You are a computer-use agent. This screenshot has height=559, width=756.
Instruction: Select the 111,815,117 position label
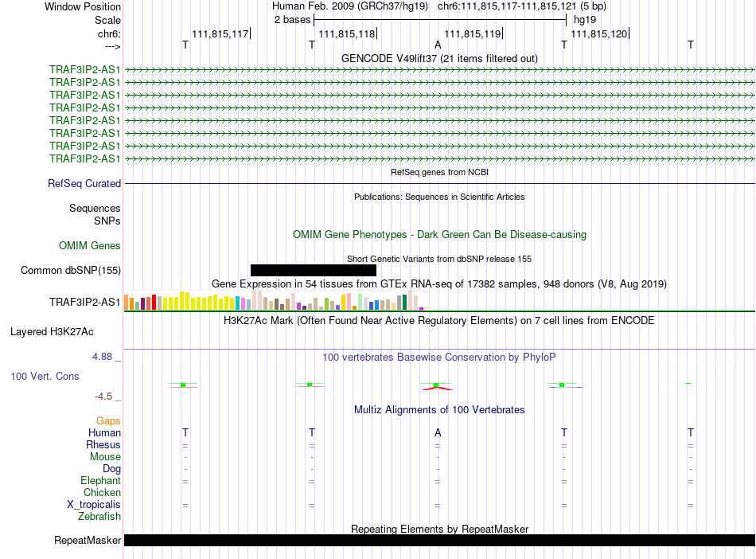(220, 33)
